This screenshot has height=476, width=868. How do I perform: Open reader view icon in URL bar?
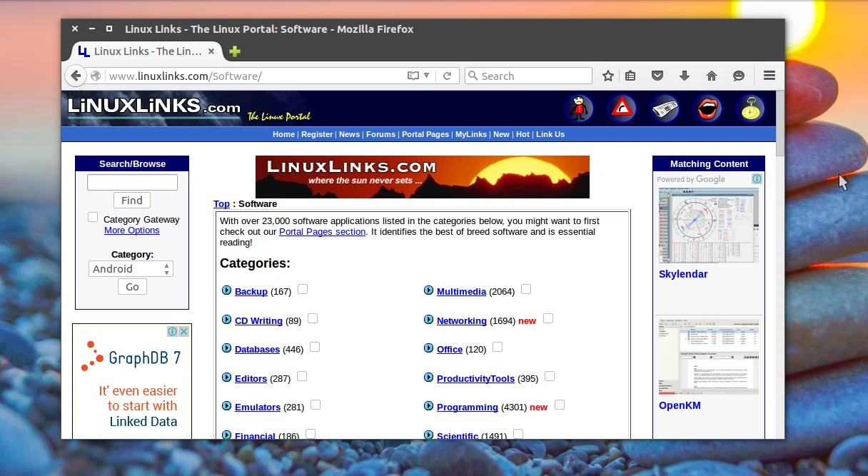(413, 76)
